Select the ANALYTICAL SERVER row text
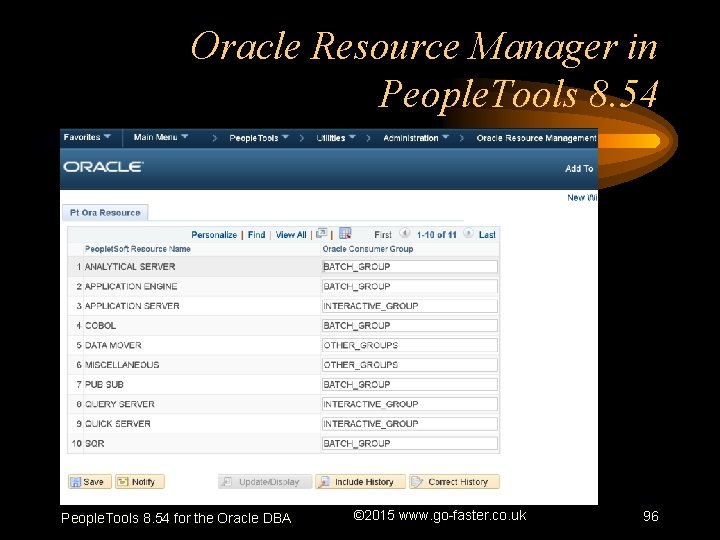 point(130,267)
